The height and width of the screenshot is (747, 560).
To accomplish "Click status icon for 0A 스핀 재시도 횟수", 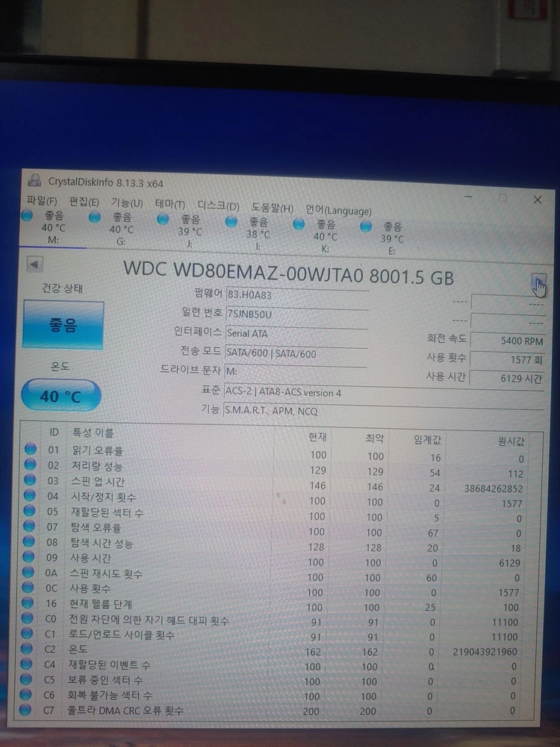I will click(x=28, y=571).
